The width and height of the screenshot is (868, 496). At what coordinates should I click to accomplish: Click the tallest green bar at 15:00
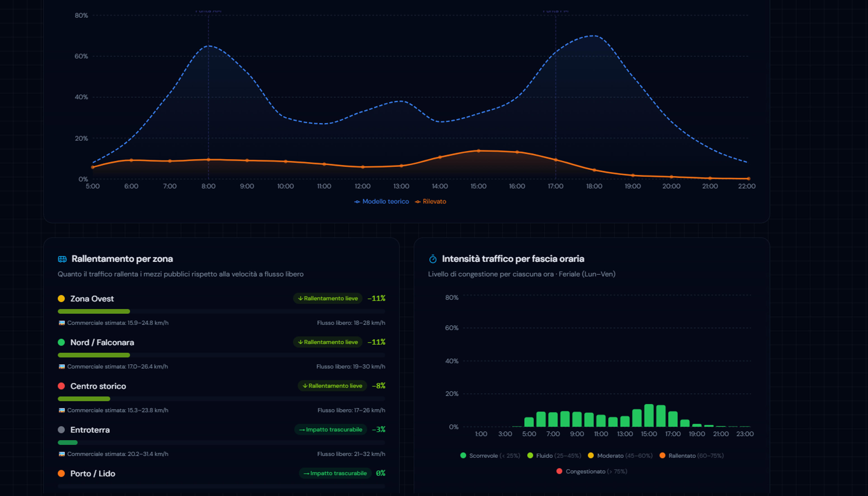pos(649,416)
